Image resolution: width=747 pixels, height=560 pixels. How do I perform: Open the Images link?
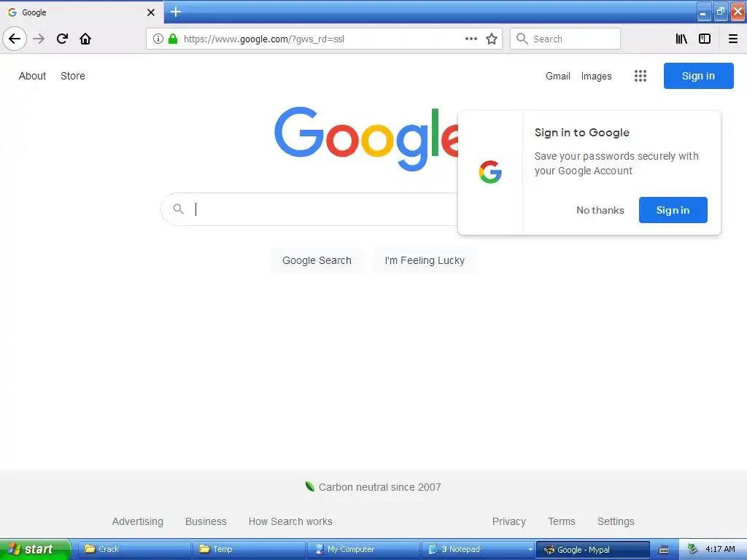coord(597,76)
